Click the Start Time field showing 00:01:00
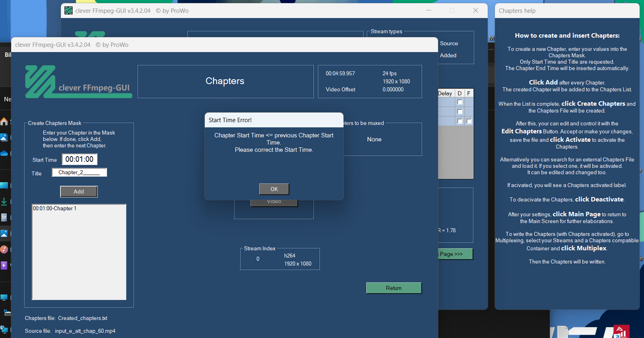Screen dimensions: 644x338 click(79, 159)
